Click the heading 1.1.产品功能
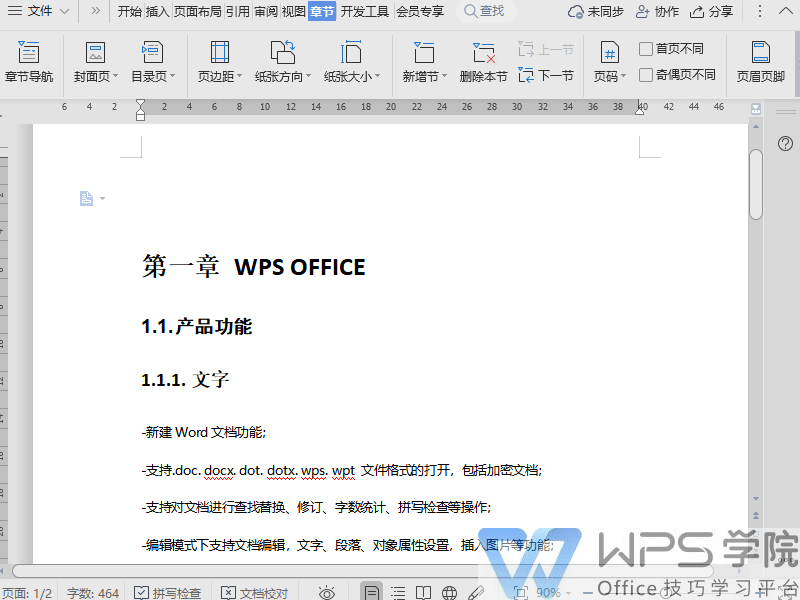Viewport: 800px width, 600px height. 196,327
